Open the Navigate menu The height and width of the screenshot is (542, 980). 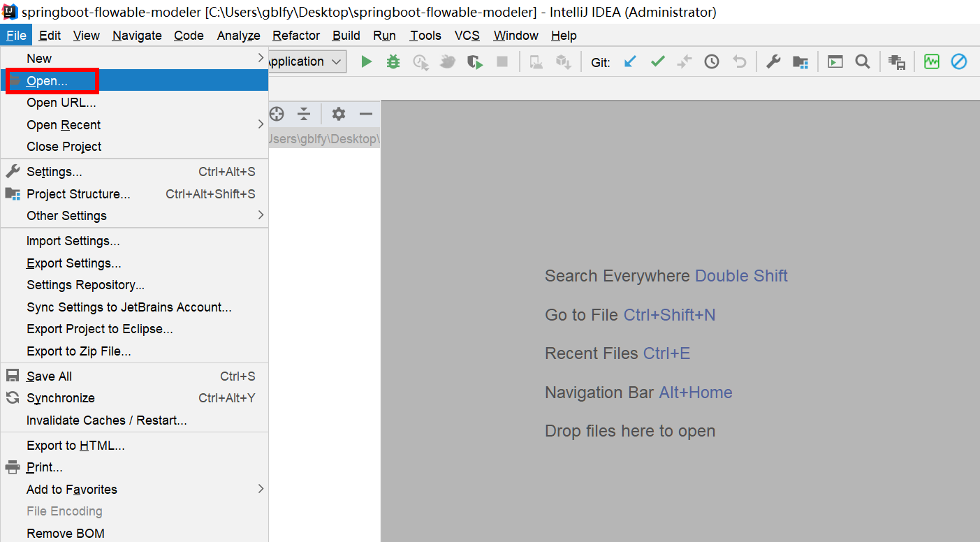137,36
